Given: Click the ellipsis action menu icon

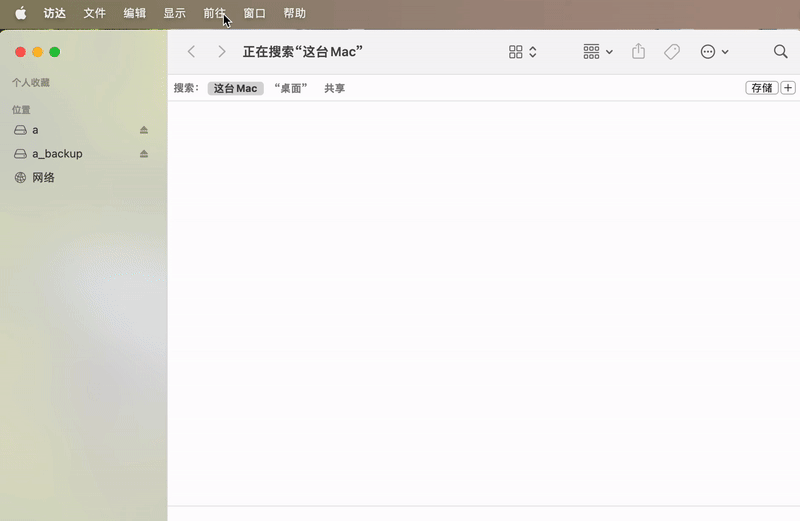Looking at the screenshot, I should tap(708, 52).
